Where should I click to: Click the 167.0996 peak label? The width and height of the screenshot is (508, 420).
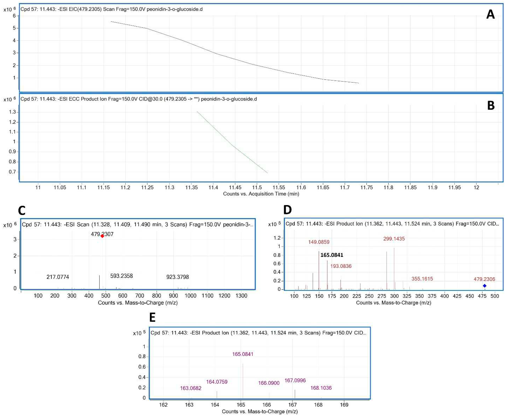[x=295, y=381]
